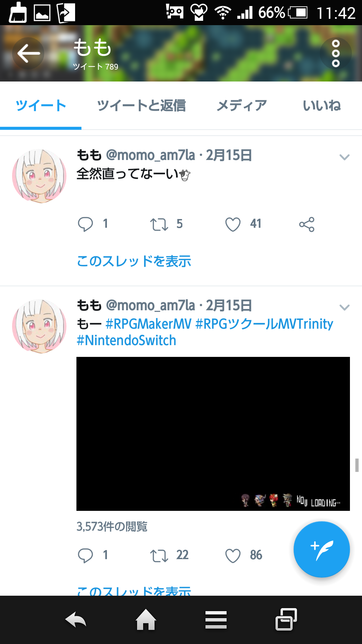This screenshot has height=644, width=362.
Task: Switch to the ツイートと返信 tab
Action: pyautogui.click(x=141, y=106)
